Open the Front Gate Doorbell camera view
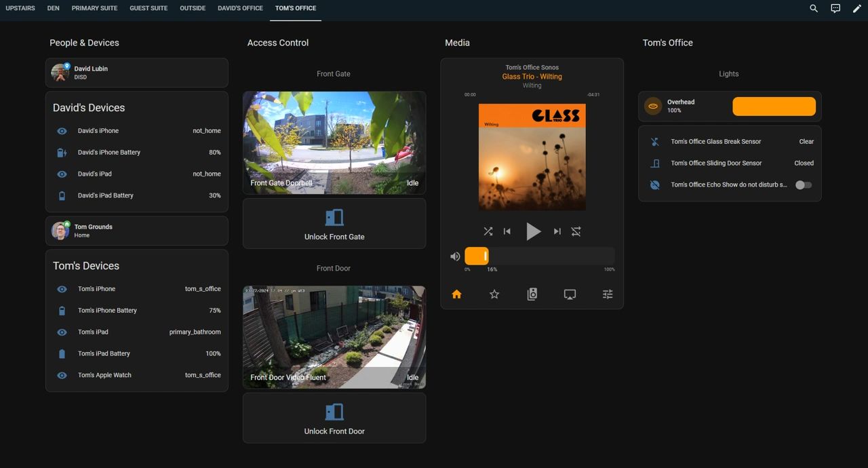 (334, 142)
